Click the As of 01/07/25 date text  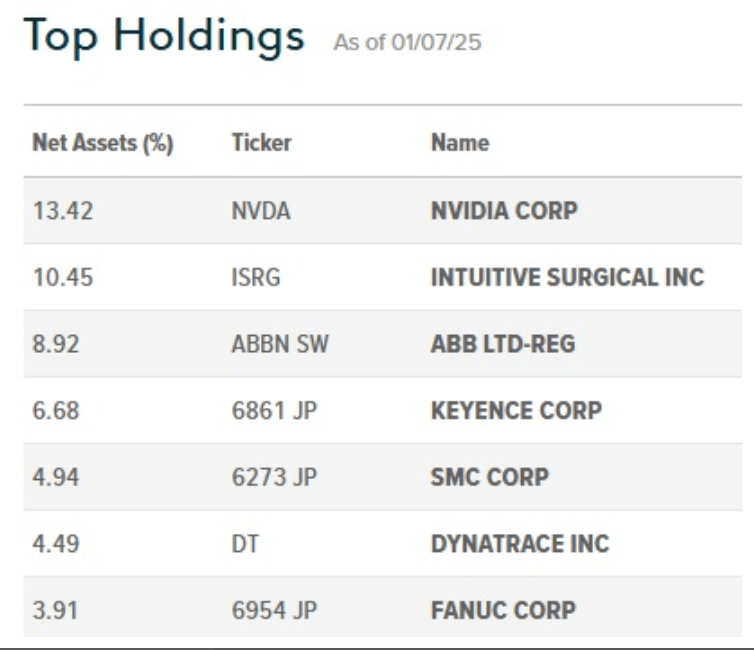click(408, 47)
